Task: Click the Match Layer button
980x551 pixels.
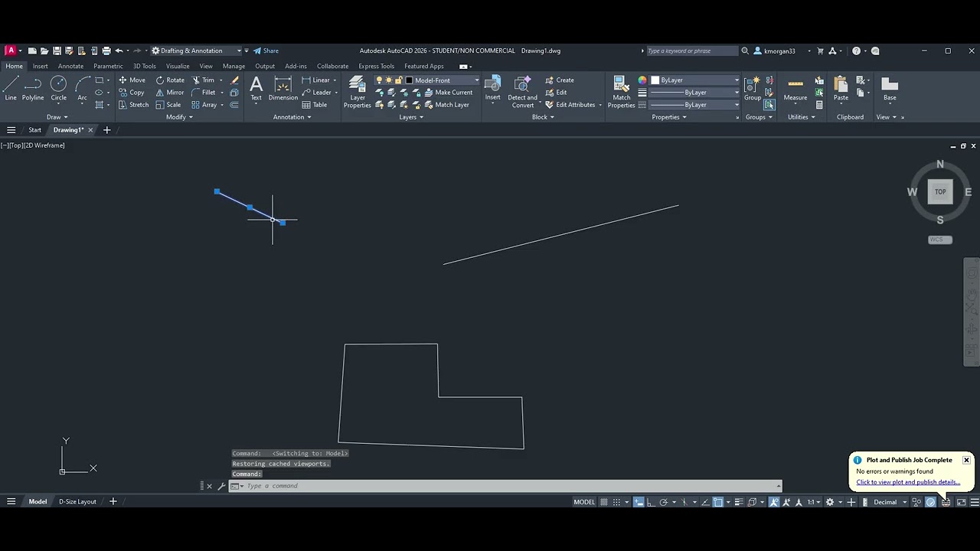Action: coord(446,105)
